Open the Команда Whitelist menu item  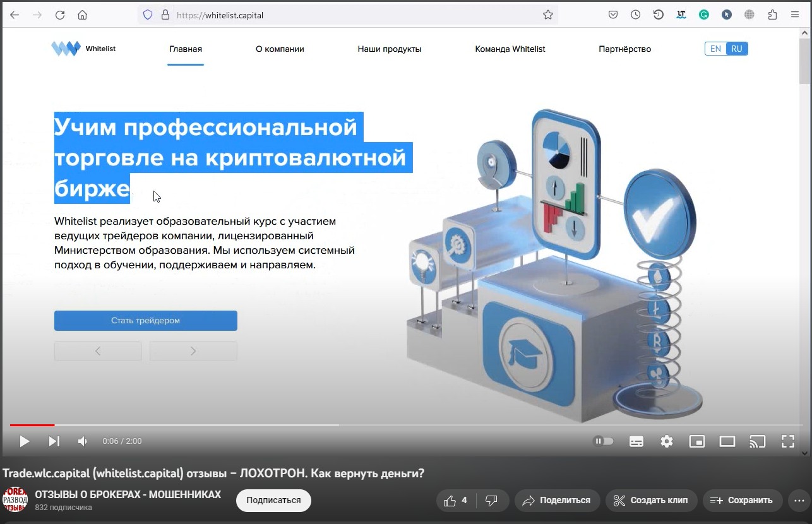(510, 49)
